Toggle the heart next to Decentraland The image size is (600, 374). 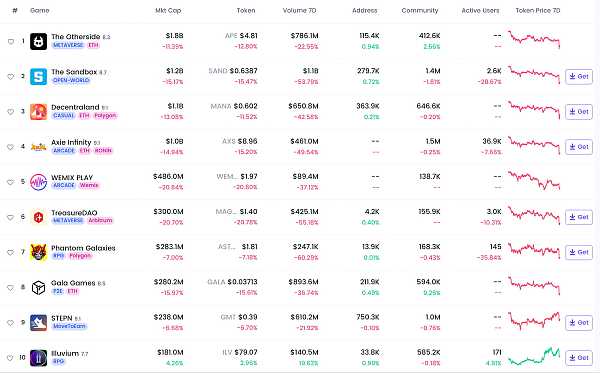[11, 112]
